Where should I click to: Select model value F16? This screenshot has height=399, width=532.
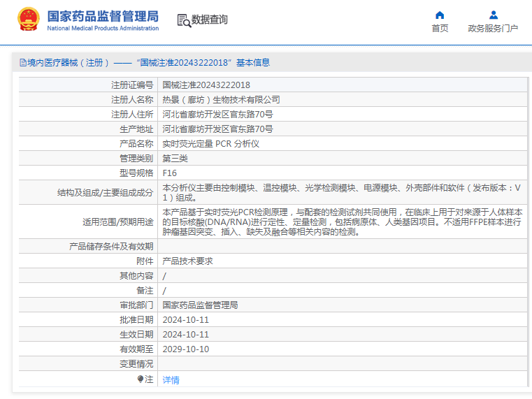point(170,173)
